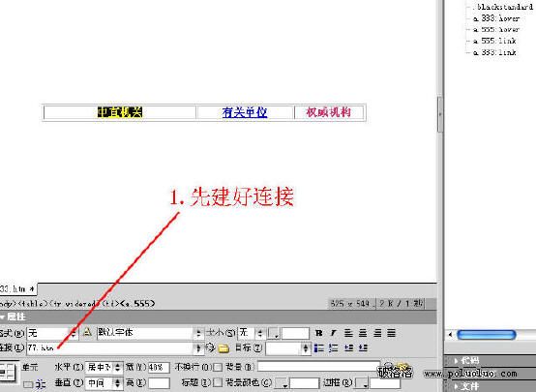Image resolution: width=536 pixels, height=392 pixels.
Task: Insert unordered bullet list
Action: click(x=318, y=348)
